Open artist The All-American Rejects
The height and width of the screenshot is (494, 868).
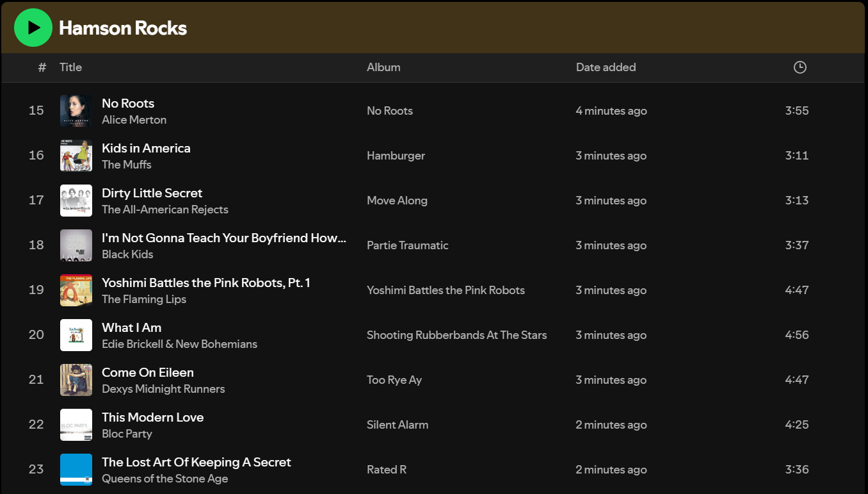click(x=165, y=210)
